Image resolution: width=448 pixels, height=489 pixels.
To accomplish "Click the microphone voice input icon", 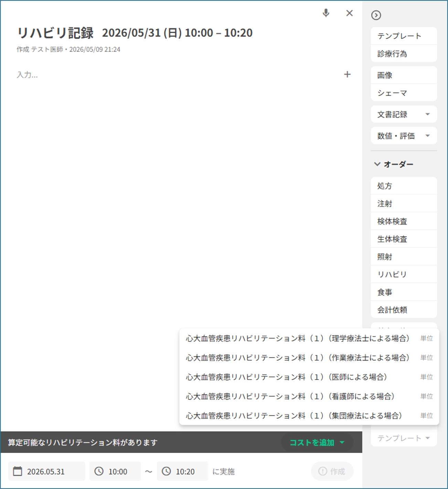I will point(326,13).
